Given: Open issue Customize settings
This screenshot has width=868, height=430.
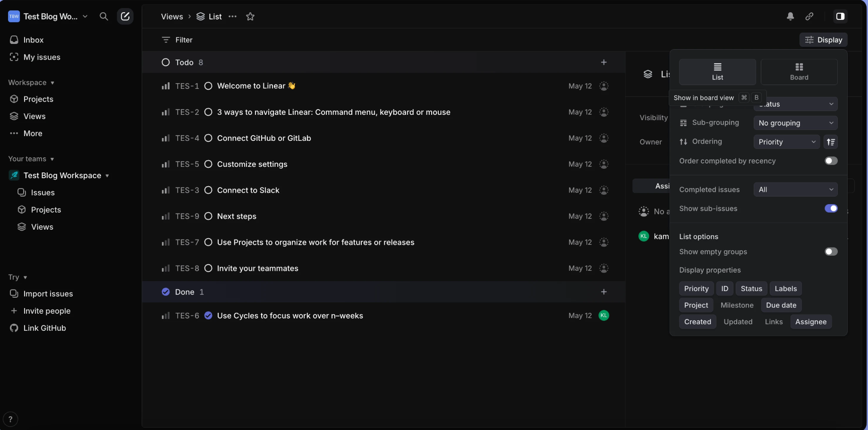Looking at the screenshot, I should click(252, 164).
